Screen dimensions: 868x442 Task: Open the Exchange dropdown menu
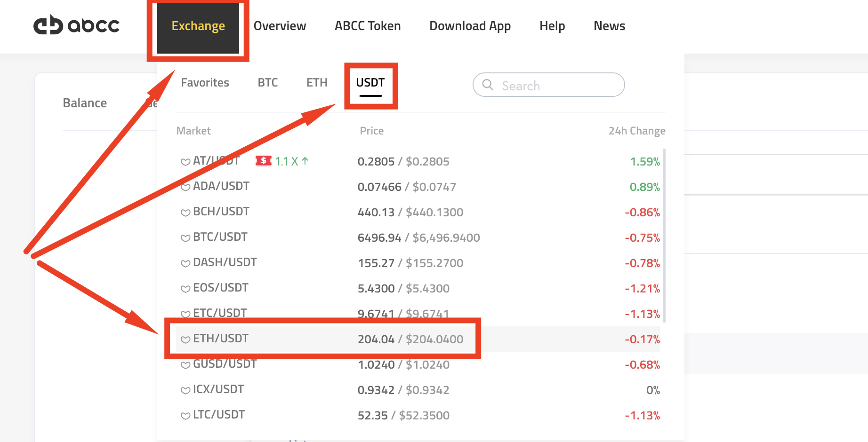pyautogui.click(x=198, y=26)
